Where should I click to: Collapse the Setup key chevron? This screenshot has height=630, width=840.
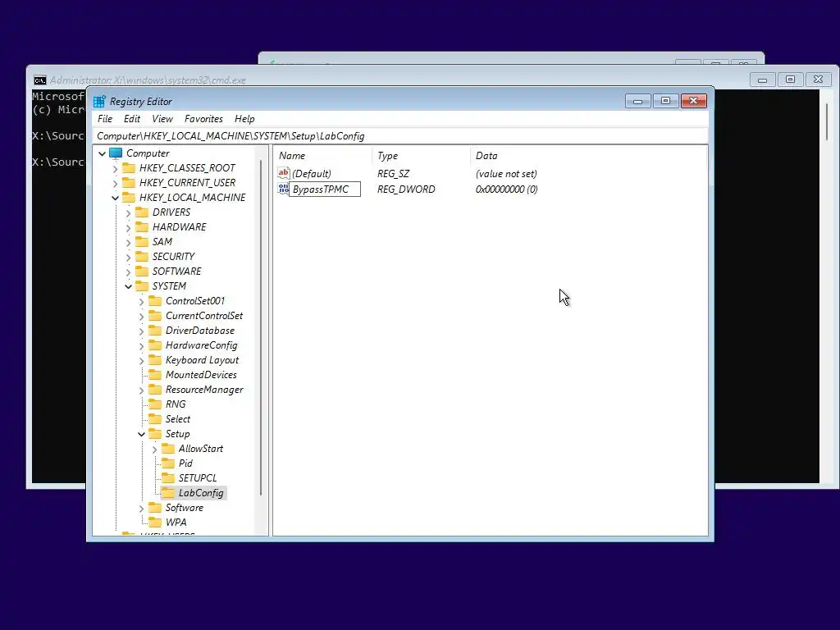point(141,435)
